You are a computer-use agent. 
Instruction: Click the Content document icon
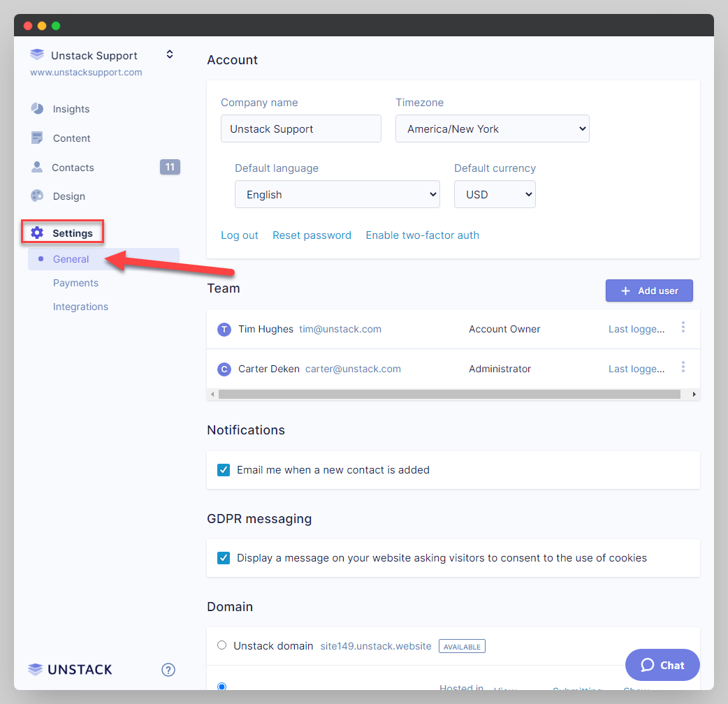point(37,138)
